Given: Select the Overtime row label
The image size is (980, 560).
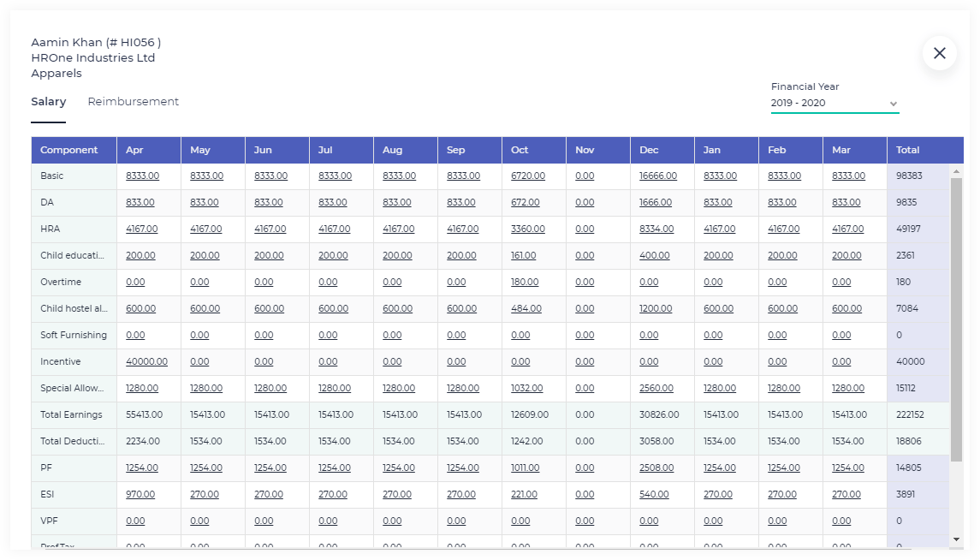Looking at the screenshot, I should (61, 282).
